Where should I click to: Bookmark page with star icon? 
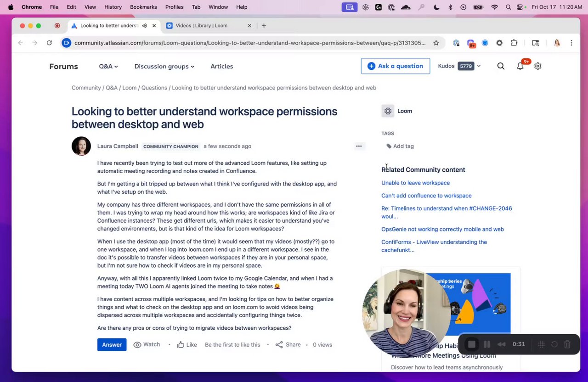[436, 43]
